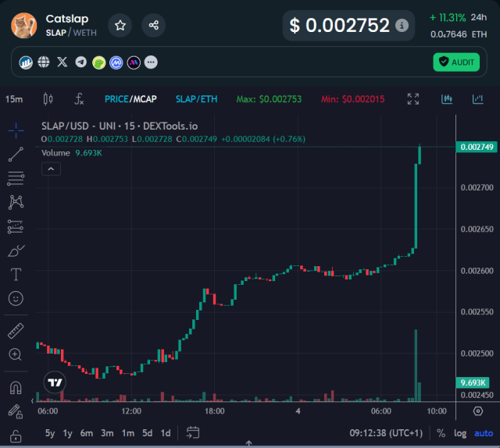Activate the zoom in tool
The image size is (500, 448).
[16, 354]
